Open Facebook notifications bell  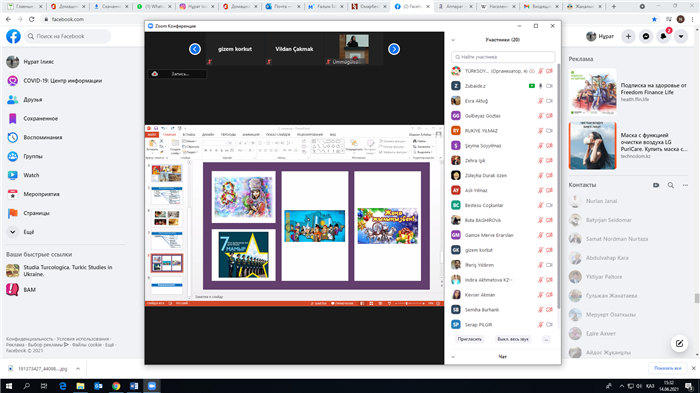click(663, 36)
